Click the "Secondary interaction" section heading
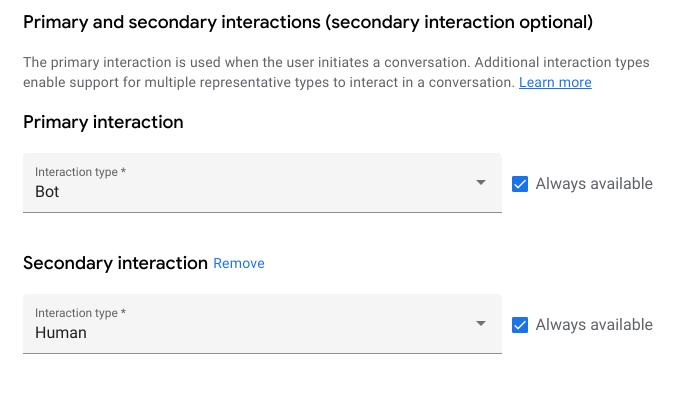 click(115, 263)
